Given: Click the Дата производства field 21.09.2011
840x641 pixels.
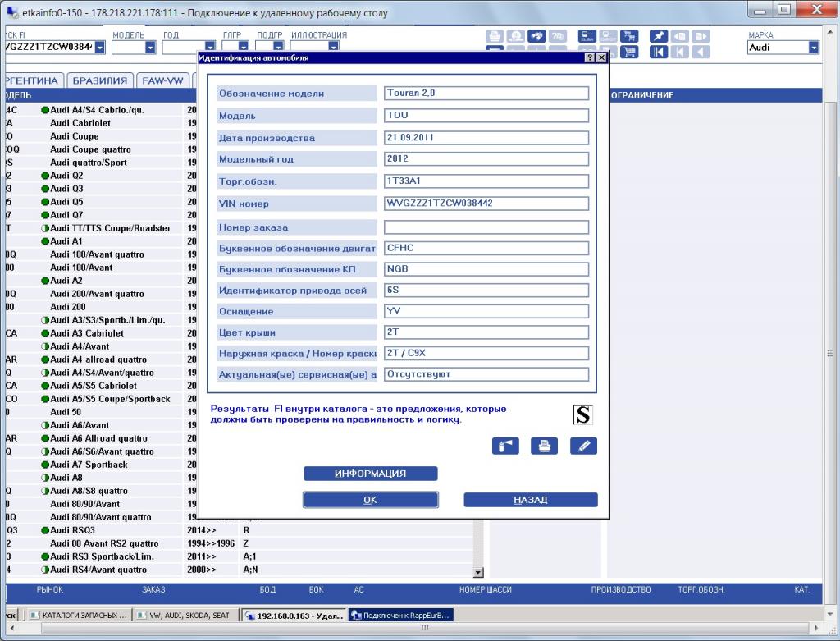Looking at the screenshot, I should click(486, 138).
